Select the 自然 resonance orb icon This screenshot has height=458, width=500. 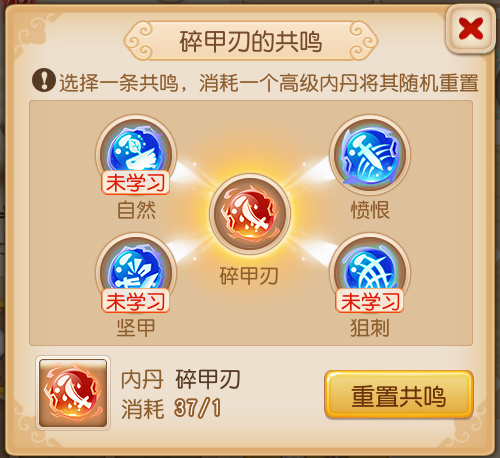(x=136, y=151)
